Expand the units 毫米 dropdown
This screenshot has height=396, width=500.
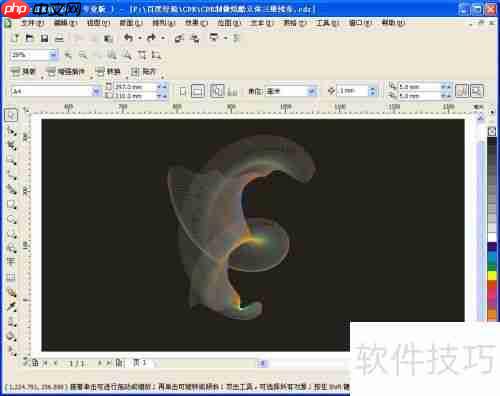(x=312, y=91)
